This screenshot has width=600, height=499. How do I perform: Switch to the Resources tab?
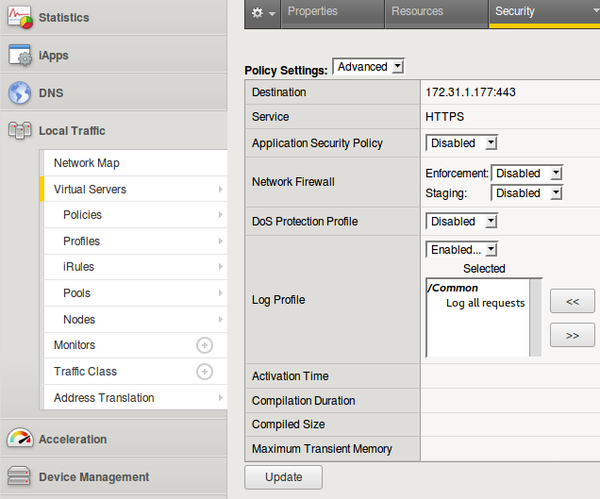(417, 12)
